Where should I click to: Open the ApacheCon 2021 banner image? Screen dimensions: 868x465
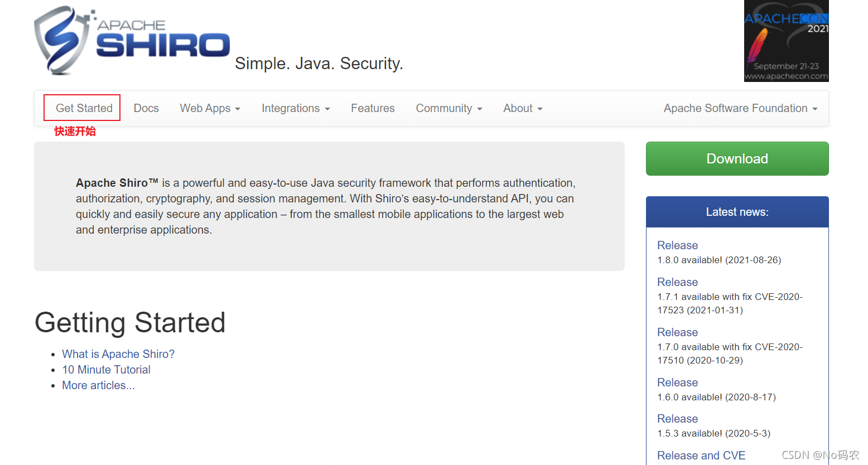pyautogui.click(x=786, y=41)
